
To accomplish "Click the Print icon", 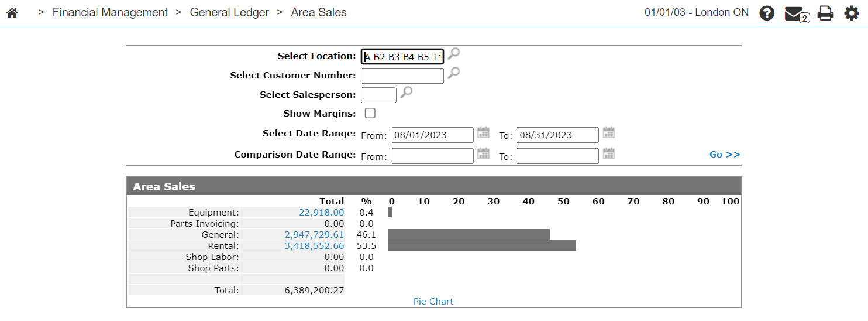I will 825,13.
